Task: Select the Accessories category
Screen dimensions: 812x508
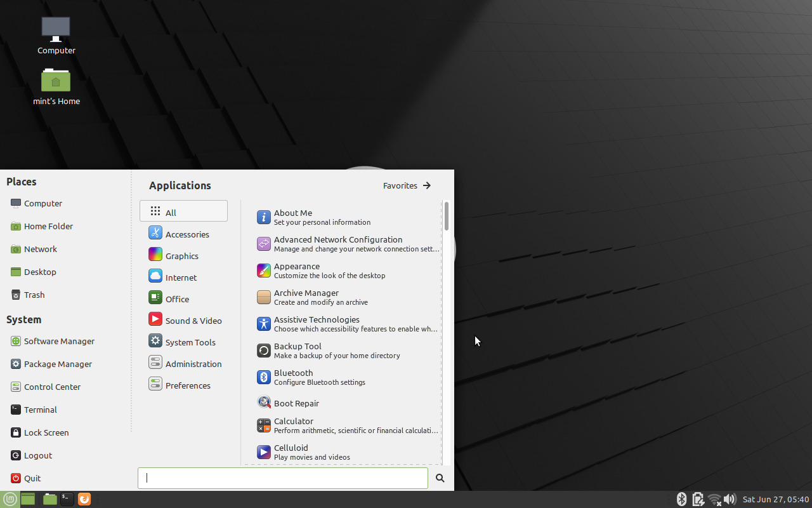Action: pyautogui.click(x=187, y=234)
